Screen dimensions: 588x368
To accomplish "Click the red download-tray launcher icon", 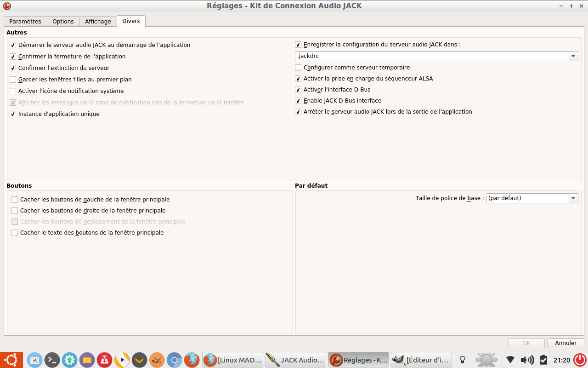I will (104, 360).
